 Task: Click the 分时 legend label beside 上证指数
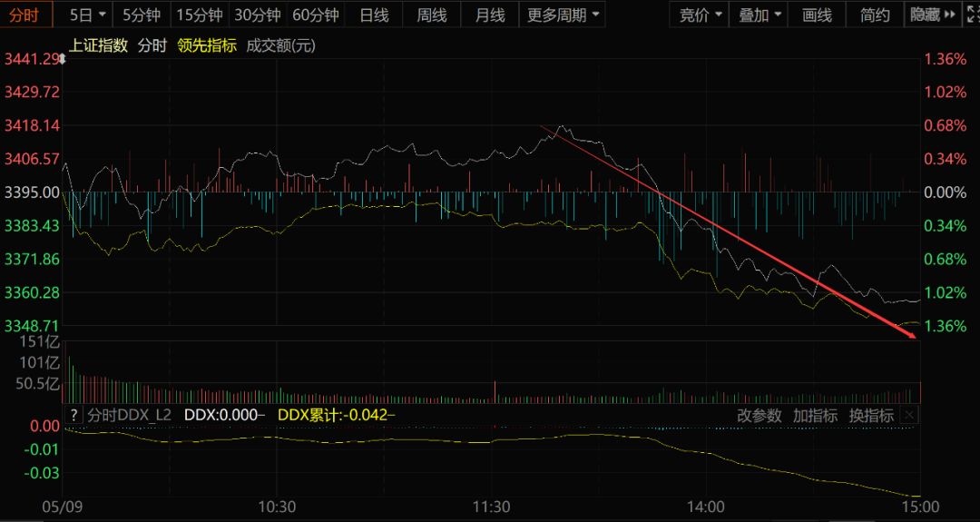[x=152, y=45]
